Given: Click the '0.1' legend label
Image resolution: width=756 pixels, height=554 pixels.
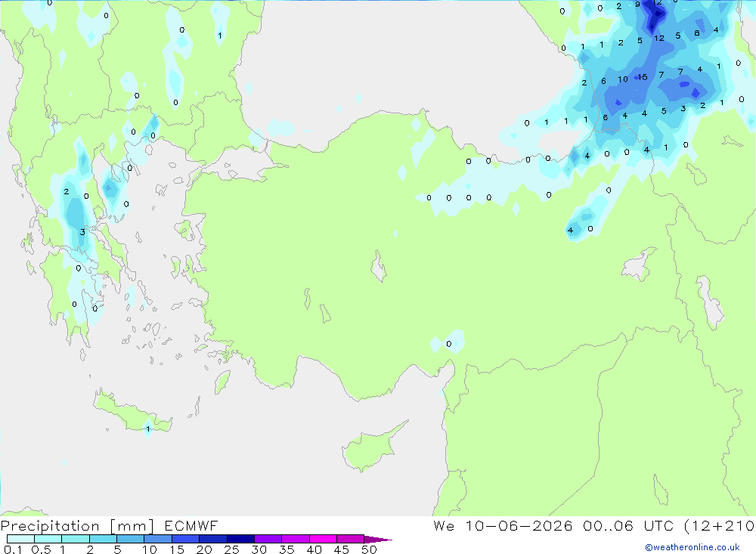Looking at the screenshot, I should [13, 549].
